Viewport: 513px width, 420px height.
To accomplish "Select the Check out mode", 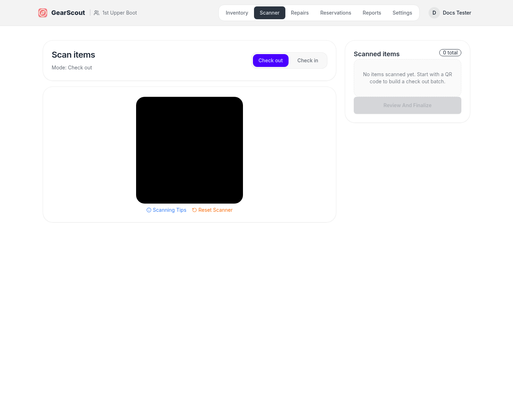I will coord(270,61).
